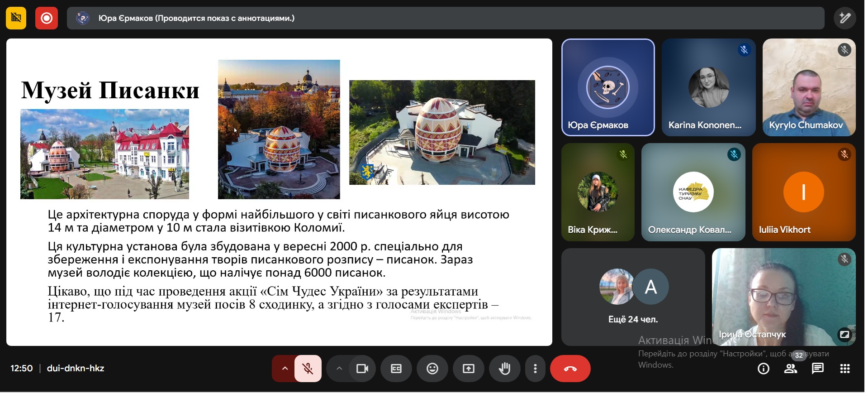Raise your hand

[504, 369]
